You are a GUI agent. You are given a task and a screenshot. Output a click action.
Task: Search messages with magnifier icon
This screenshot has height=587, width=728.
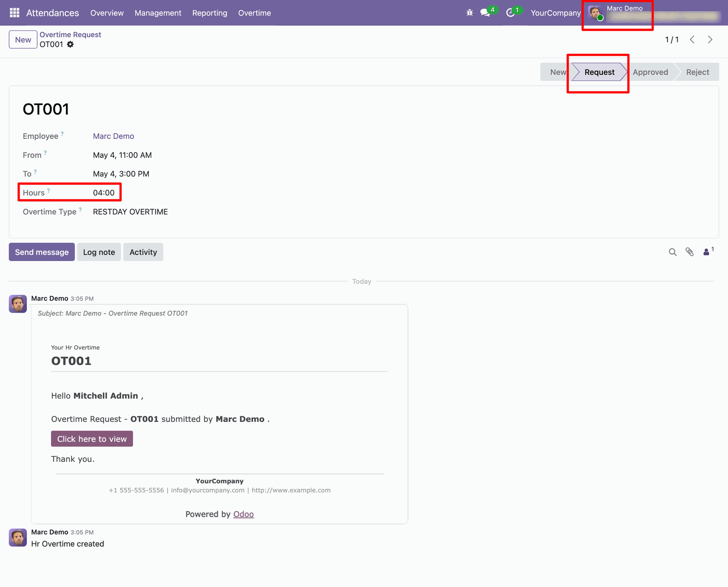[673, 252]
